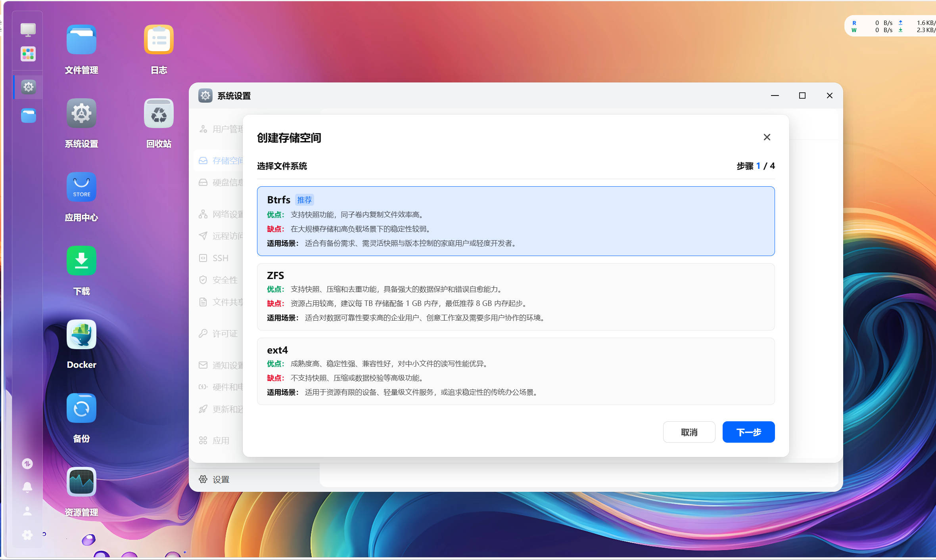Open 安全性 in settings sidebar
This screenshot has height=560, width=936.
coord(224,280)
